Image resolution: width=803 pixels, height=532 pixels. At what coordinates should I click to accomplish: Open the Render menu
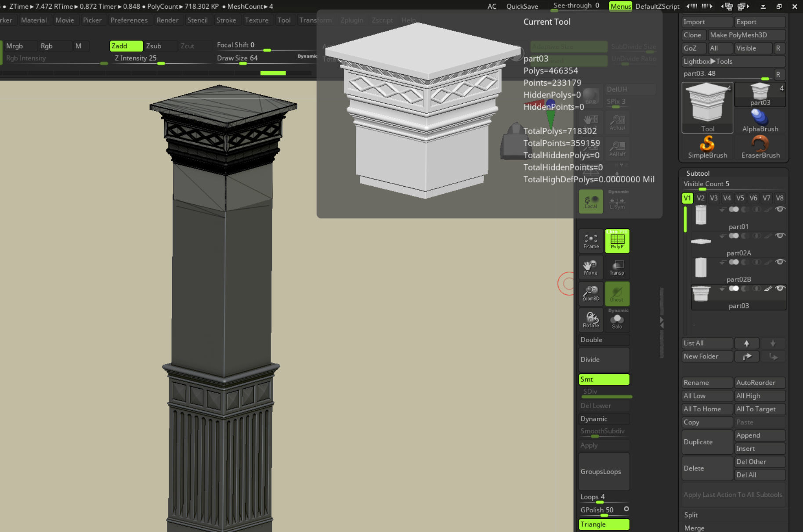(167, 20)
